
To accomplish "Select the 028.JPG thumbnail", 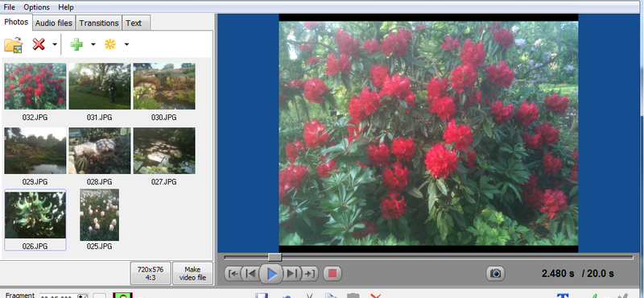I will click(99, 151).
